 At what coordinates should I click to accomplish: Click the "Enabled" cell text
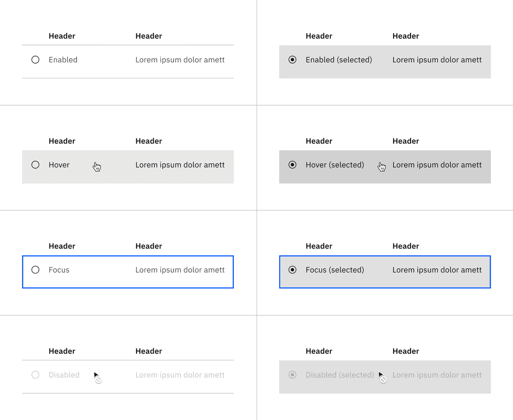(x=63, y=60)
